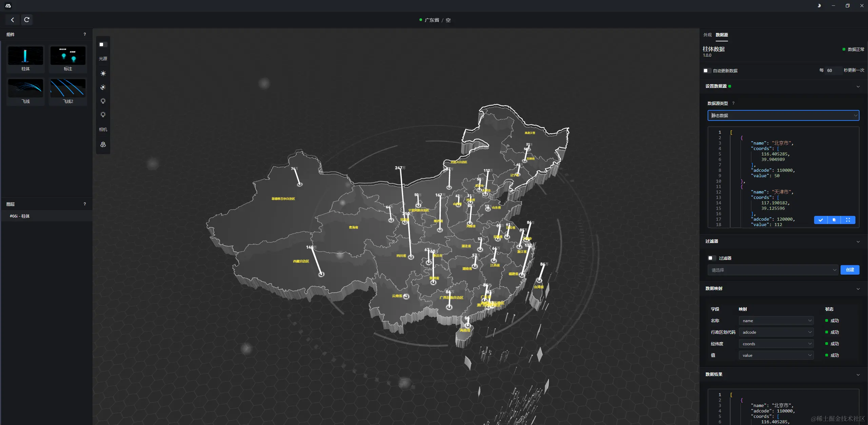Click the camera orbit cube icon
Image resolution: width=868 pixels, height=425 pixels.
[x=103, y=145]
